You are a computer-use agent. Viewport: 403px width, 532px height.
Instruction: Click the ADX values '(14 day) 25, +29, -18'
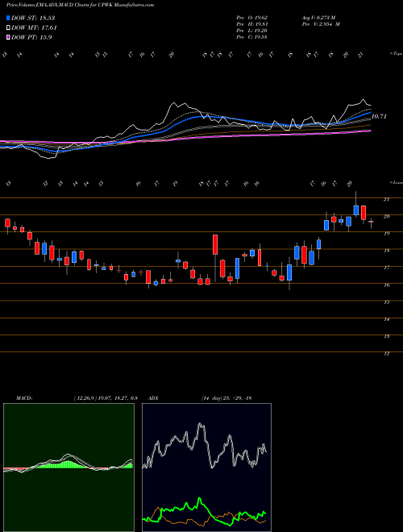pyautogui.click(x=226, y=398)
